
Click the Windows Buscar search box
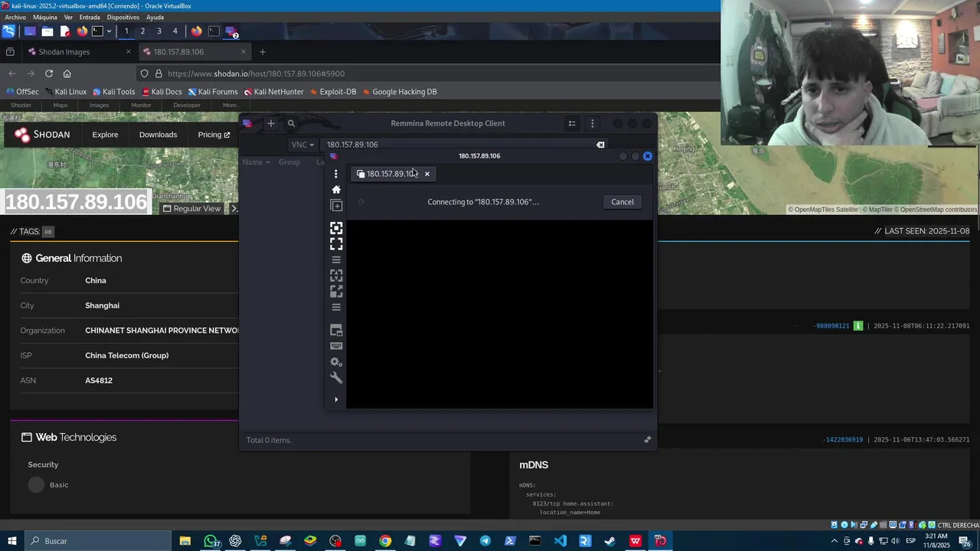point(98,541)
